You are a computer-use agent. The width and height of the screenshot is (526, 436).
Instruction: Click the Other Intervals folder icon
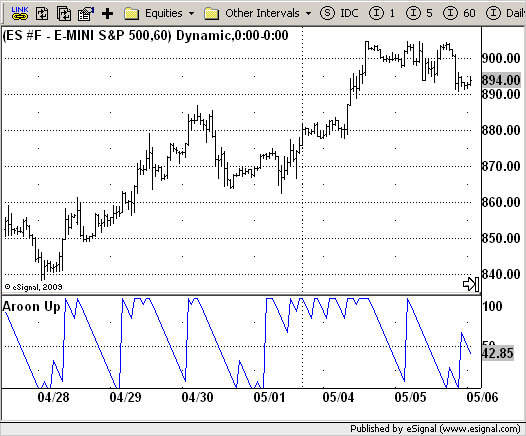click(212, 14)
